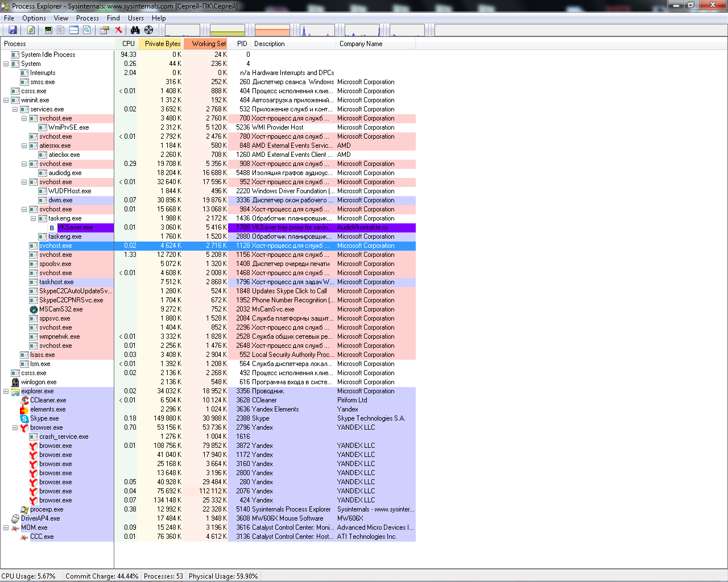Click the DriverAP4.exe mouse icon
The width and height of the screenshot is (728, 582).
pyautogui.click(x=15, y=518)
